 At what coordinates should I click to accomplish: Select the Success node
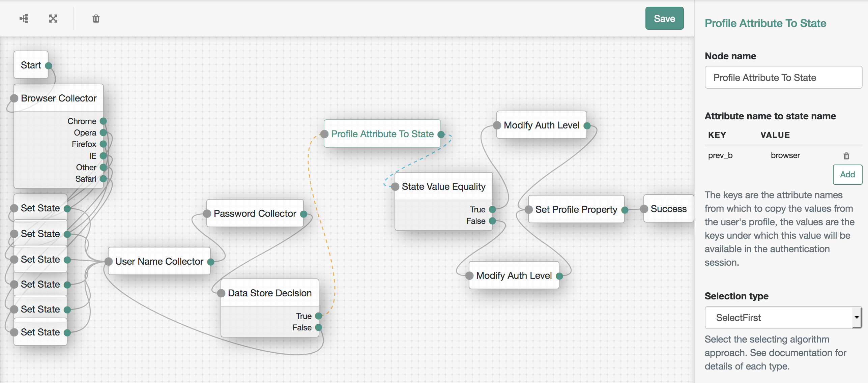point(668,209)
